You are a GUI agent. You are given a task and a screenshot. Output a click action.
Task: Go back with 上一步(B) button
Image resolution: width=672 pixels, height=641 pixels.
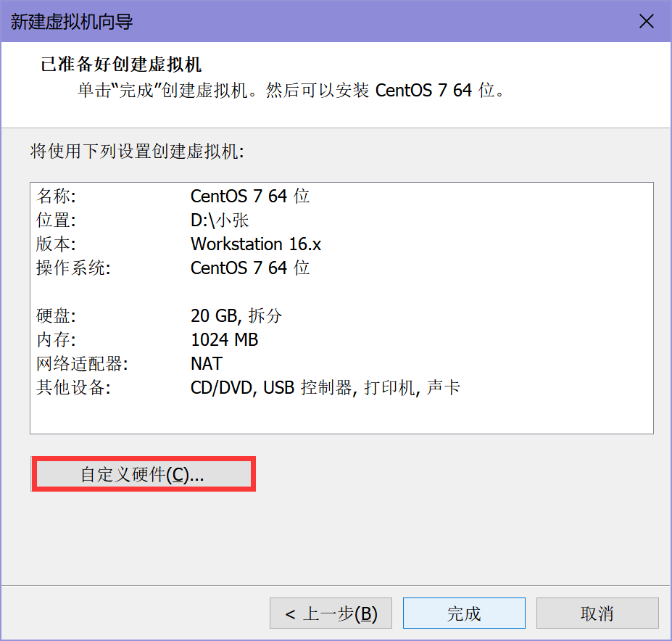pos(331,613)
